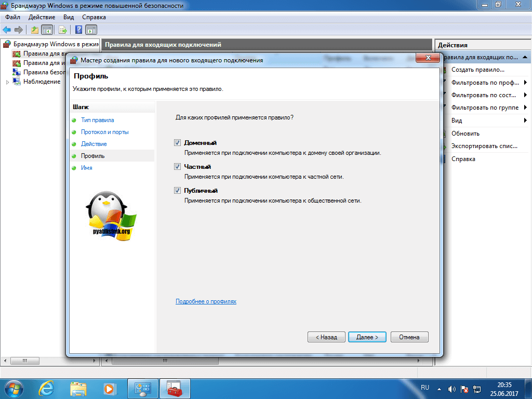This screenshot has height=399, width=532.
Task: Uncheck the Публичный profile checkbox
Action: (x=178, y=191)
